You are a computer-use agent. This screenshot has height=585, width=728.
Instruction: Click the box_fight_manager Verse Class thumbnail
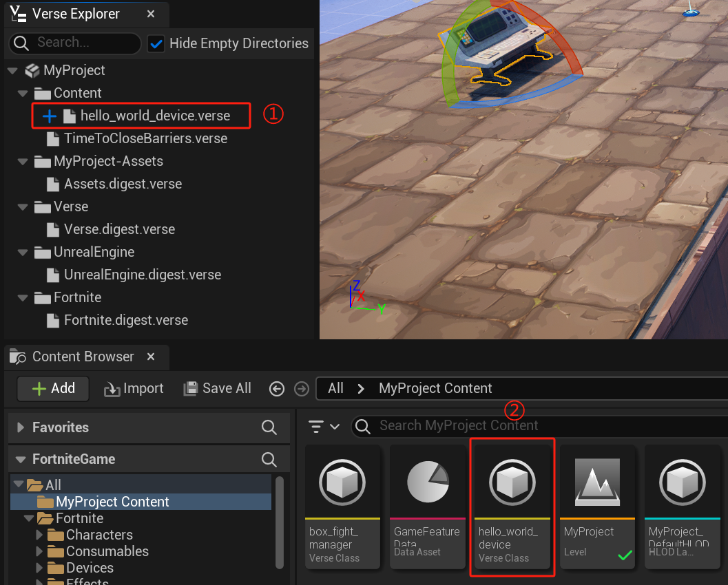pos(342,482)
